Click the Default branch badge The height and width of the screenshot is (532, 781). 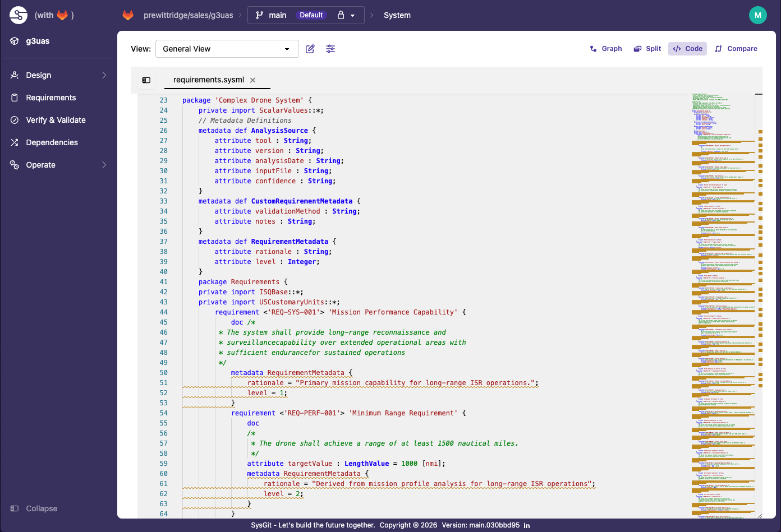(311, 15)
